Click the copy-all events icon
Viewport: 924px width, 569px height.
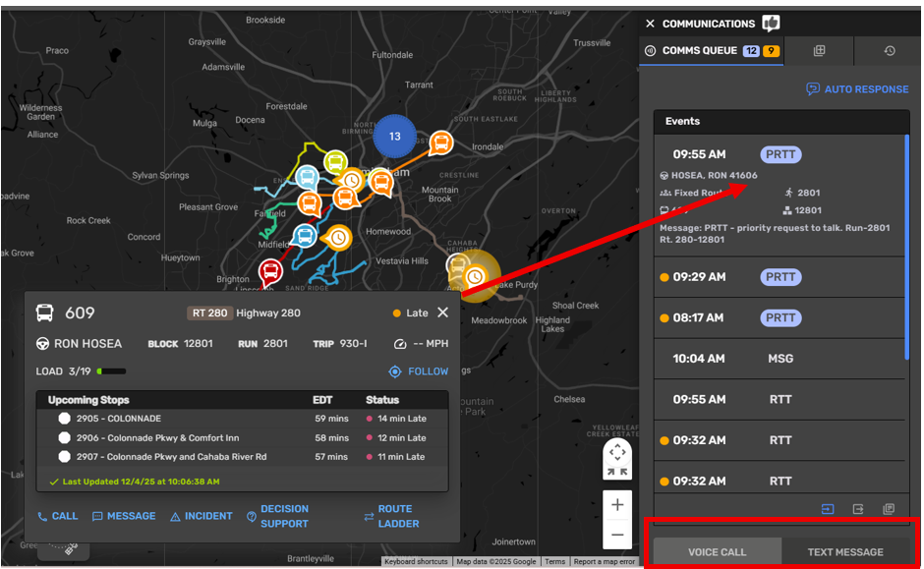pyautogui.click(x=889, y=509)
